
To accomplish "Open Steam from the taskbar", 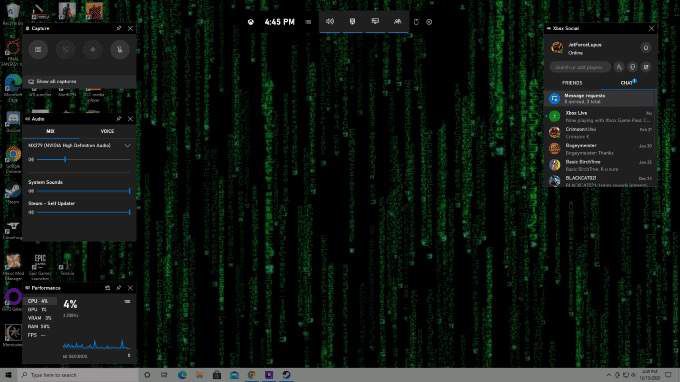I will tap(286, 375).
